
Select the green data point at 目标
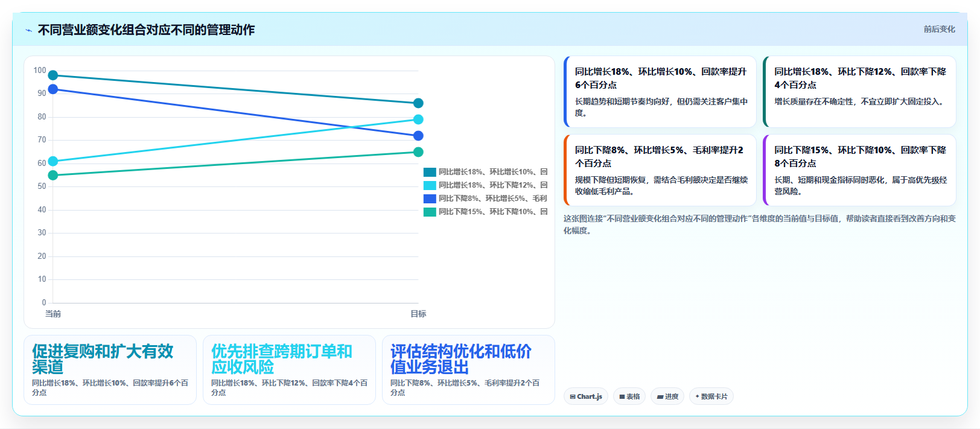click(x=418, y=152)
